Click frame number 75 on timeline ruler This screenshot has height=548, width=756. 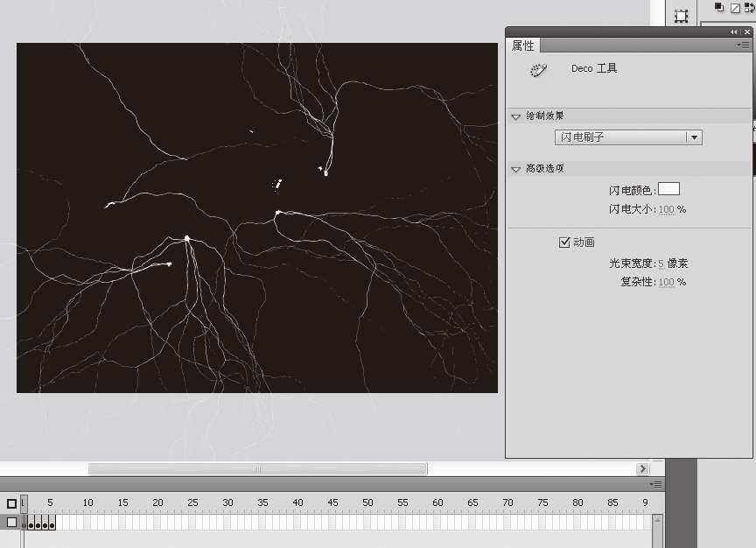[x=542, y=502]
